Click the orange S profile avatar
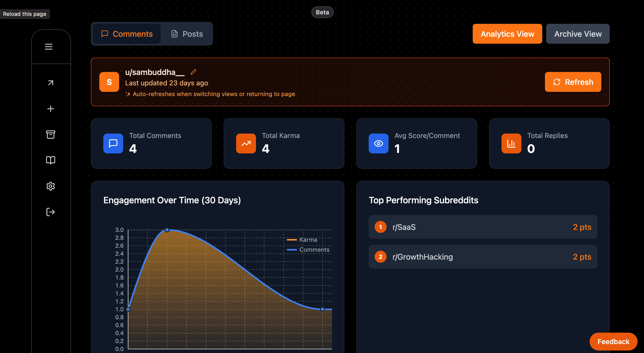 tap(109, 82)
